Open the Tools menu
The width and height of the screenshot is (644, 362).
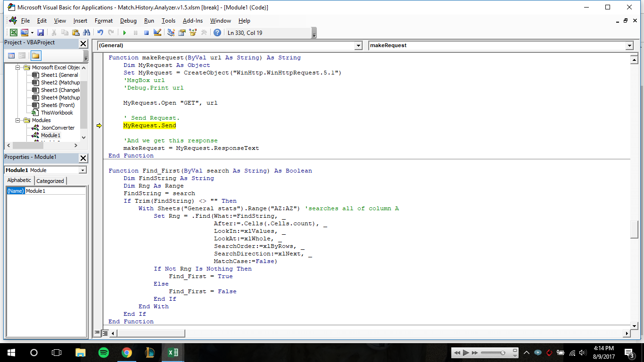[x=168, y=21]
